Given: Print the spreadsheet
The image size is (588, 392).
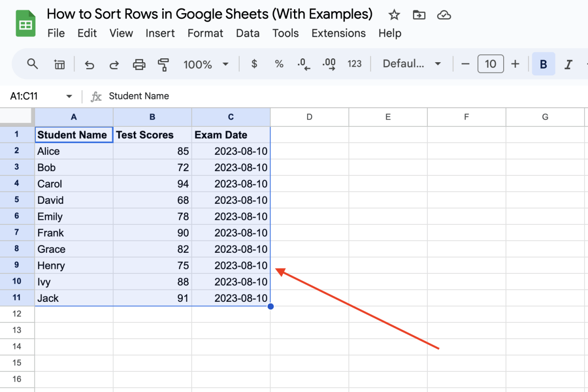Looking at the screenshot, I should point(139,64).
